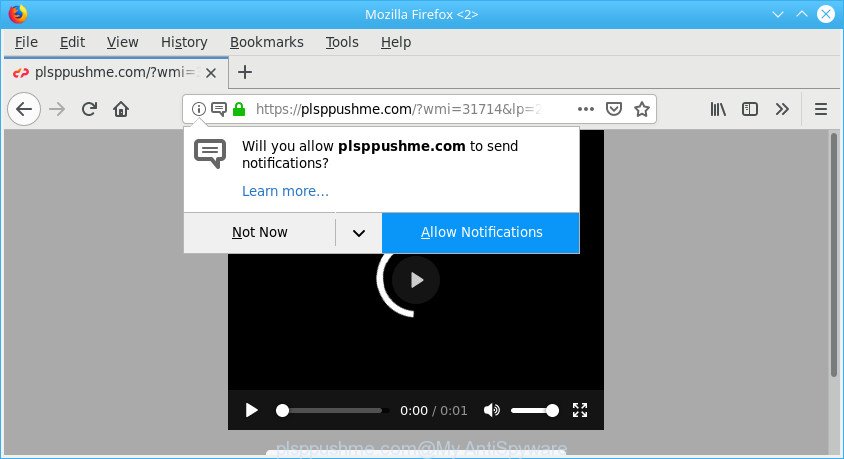844x459 pixels.
Task: Play video from the control bar
Action: (251, 410)
